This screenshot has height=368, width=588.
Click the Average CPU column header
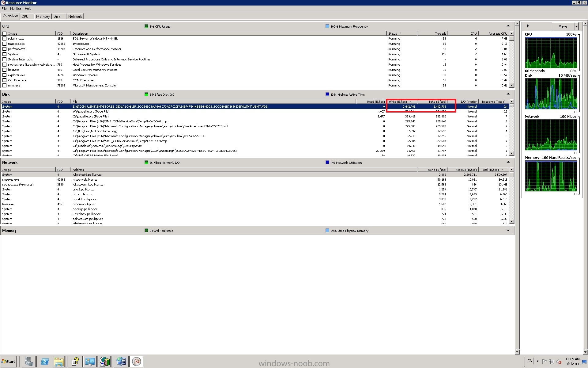click(494, 33)
